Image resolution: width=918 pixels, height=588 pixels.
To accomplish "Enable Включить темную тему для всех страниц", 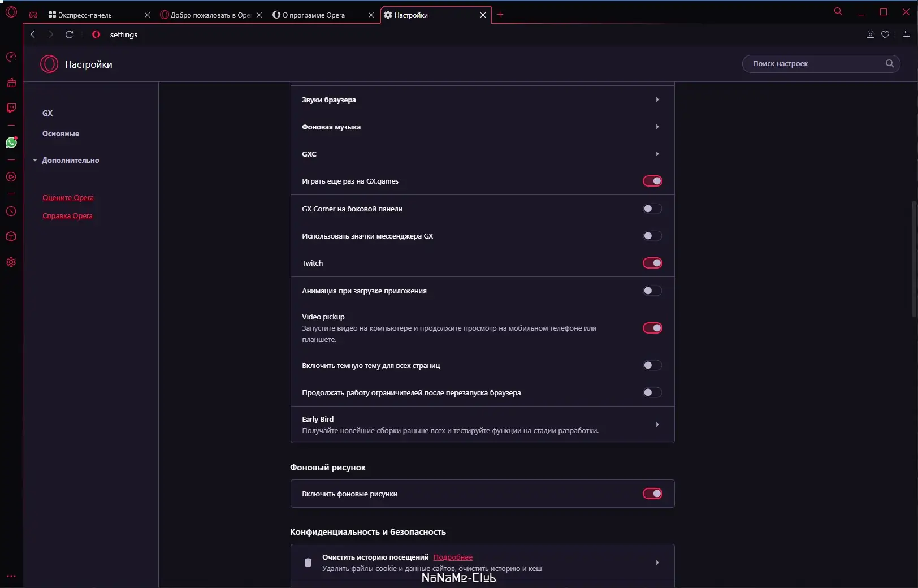I will (x=652, y=365).
